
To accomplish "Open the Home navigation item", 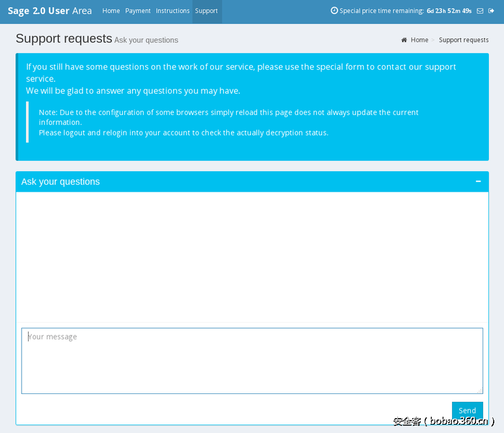I will (x=111, y=11).
